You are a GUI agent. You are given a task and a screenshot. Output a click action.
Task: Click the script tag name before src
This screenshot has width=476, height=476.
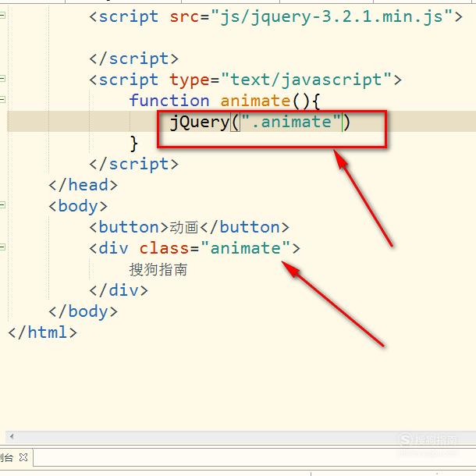coord(129,16)
